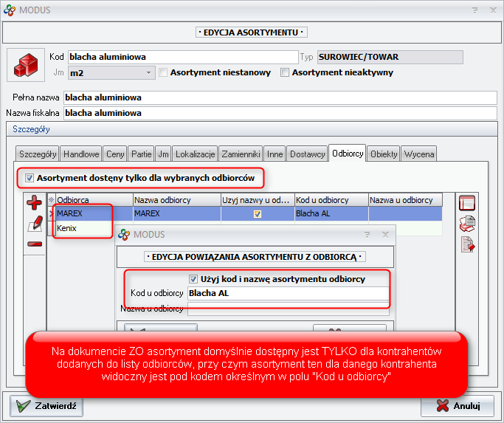The image size is (504, 423).
Task: Toggle the MAREX row use-name checkbox
Action: 258,214
